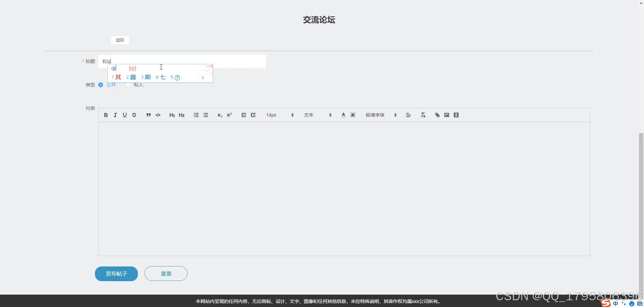644x307 pixels.
Task: Insert a blockquote in editor
Action: (148, 115)
